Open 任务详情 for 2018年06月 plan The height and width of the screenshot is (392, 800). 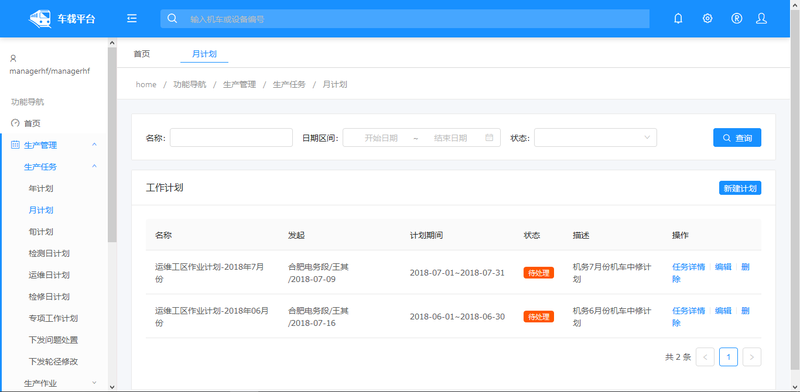pos(688,310)
